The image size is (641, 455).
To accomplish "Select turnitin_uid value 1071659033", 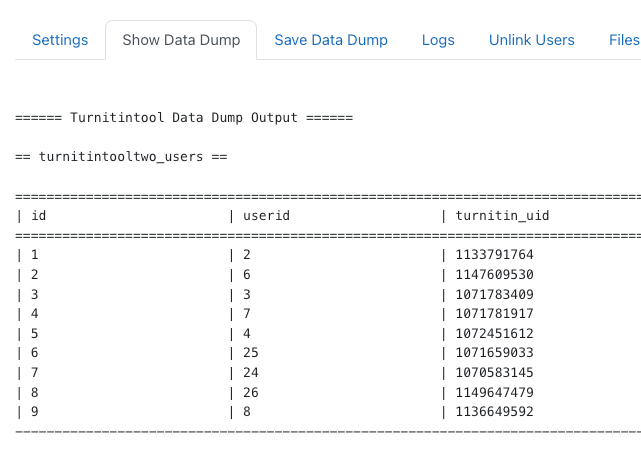I will [x=495, y=352].
